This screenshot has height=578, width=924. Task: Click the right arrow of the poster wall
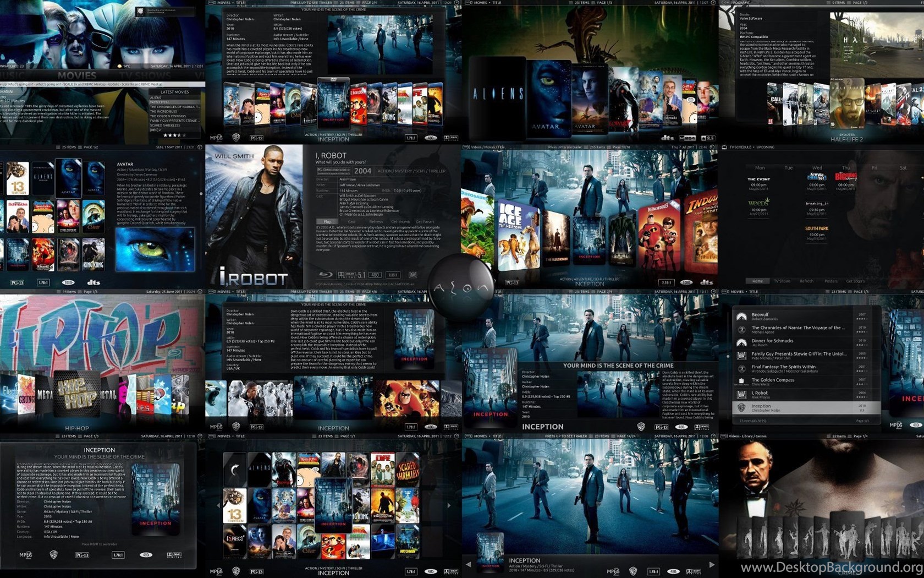[449, 505]
